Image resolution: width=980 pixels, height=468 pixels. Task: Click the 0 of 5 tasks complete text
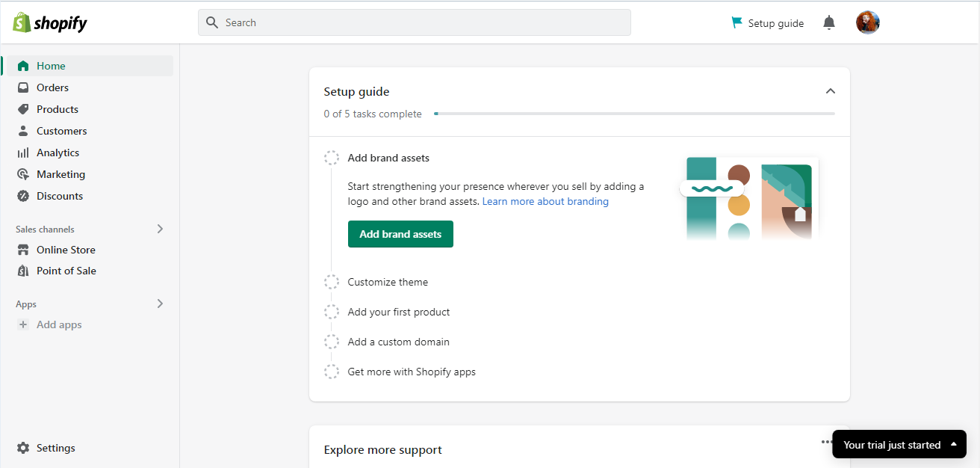(373, 114)
